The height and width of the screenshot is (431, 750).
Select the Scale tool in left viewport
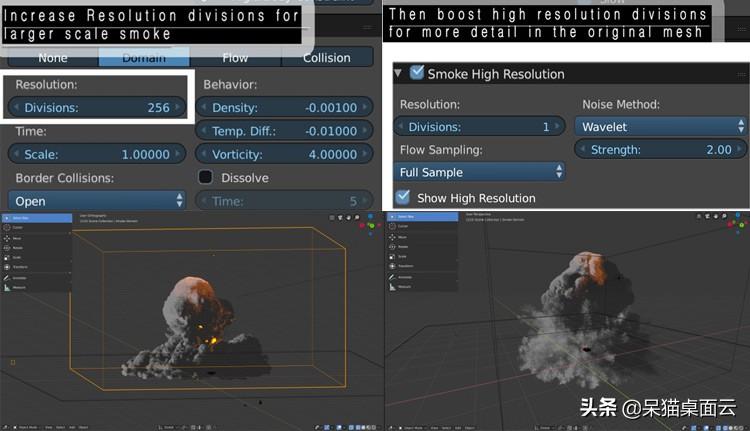(x=36, y=257)
